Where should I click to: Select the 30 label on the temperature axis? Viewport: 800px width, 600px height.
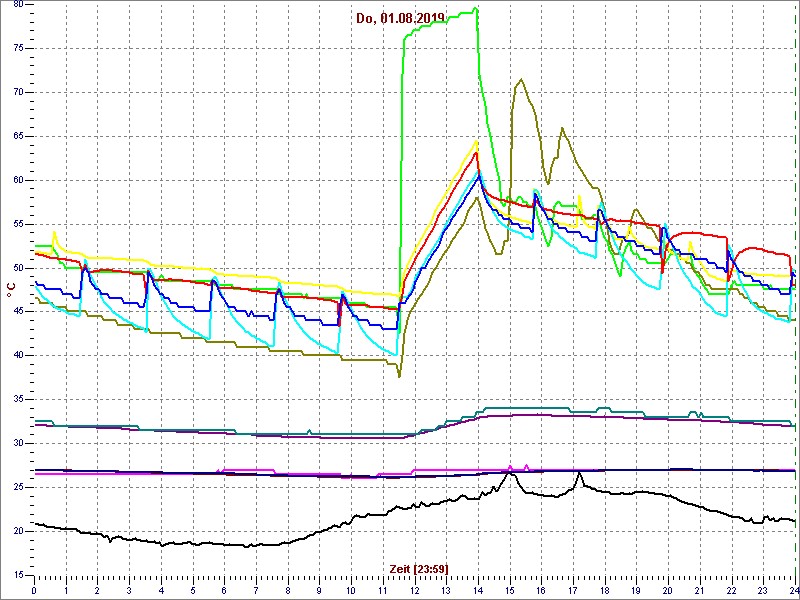[16, 443]
